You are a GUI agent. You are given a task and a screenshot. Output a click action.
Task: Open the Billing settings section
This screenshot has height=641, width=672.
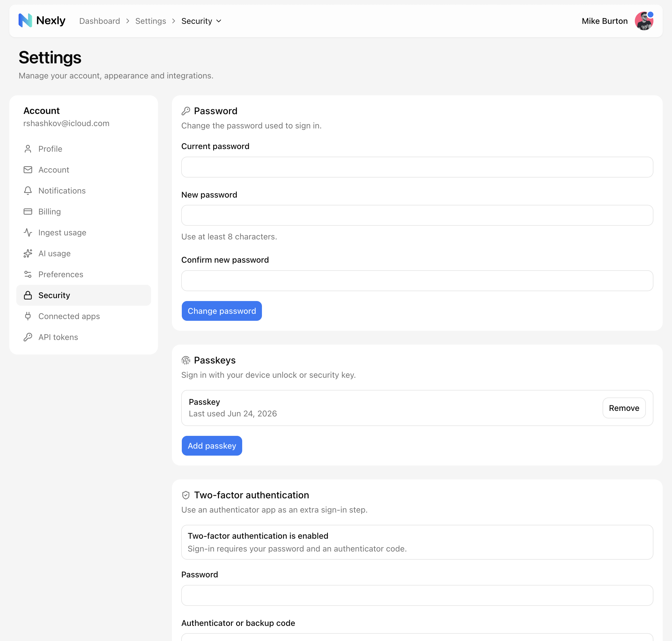pos(84,212)
